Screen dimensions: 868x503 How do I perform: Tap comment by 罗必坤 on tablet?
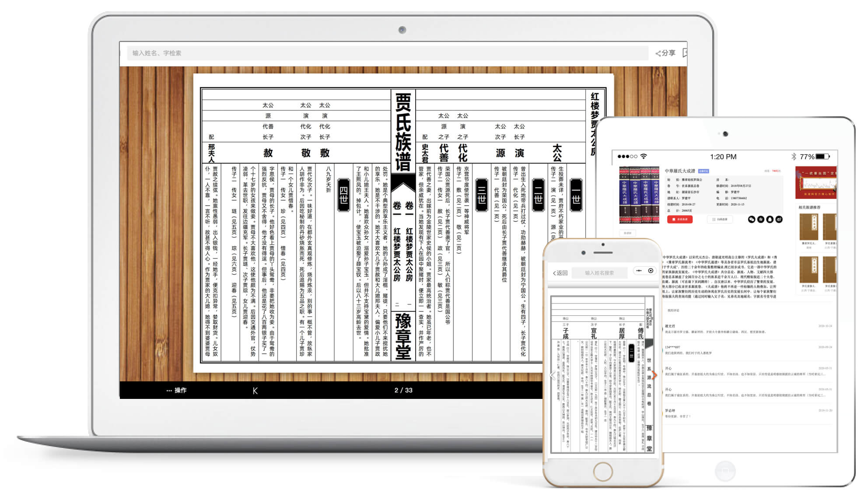click(748, 413)
